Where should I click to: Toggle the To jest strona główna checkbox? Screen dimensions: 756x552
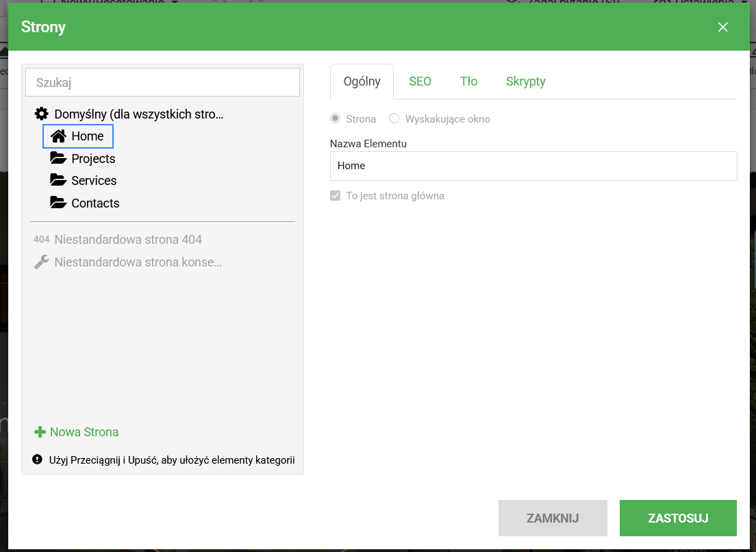tap(336, 196)
